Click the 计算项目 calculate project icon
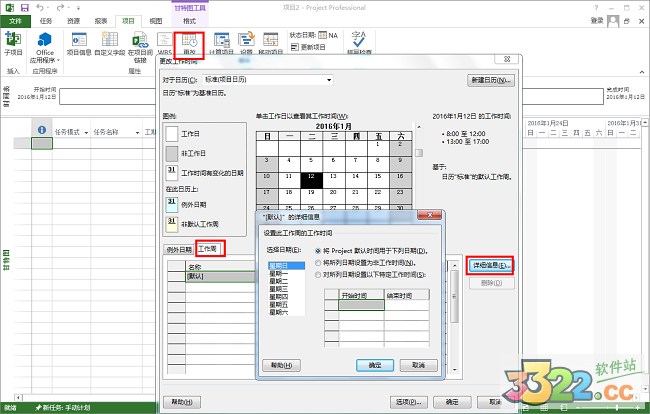Image resolution: width=650 pixels, height=414 pixels. coord(221,40)
